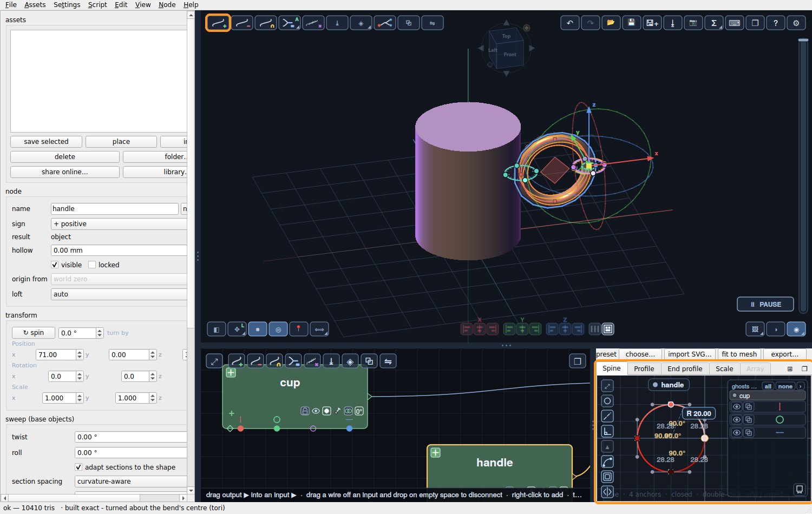The image size is (812, 514).
Task: Click the open folder icon
Action: pyautogui.click(x=611, y=23)
